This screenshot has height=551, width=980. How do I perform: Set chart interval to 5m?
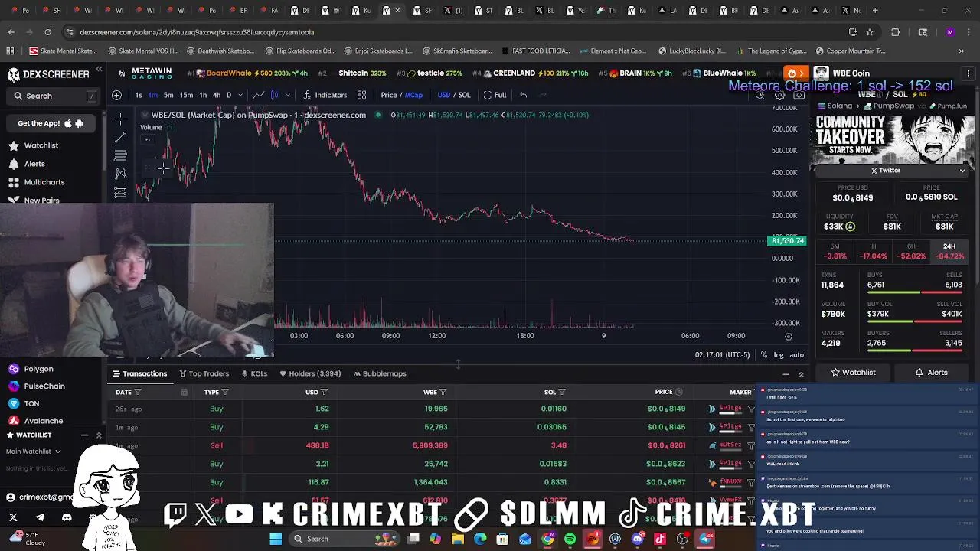pyautogui.click(x=168, y=95)
